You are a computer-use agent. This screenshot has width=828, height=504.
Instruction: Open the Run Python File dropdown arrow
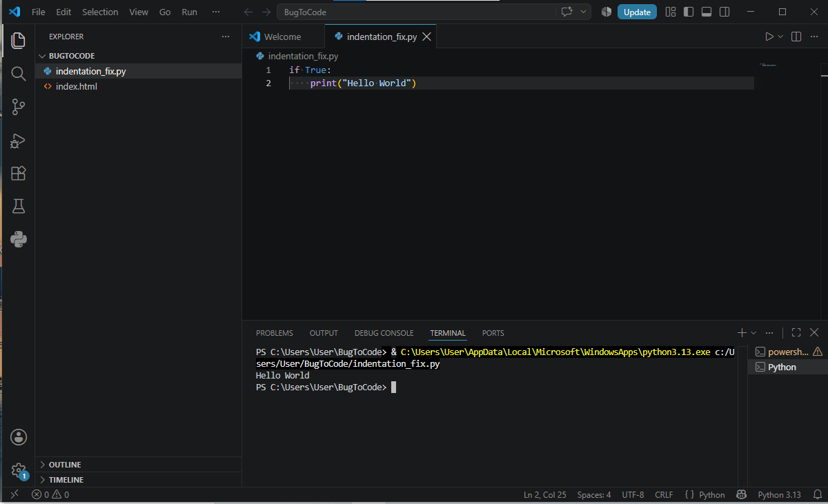coord(780,37)
